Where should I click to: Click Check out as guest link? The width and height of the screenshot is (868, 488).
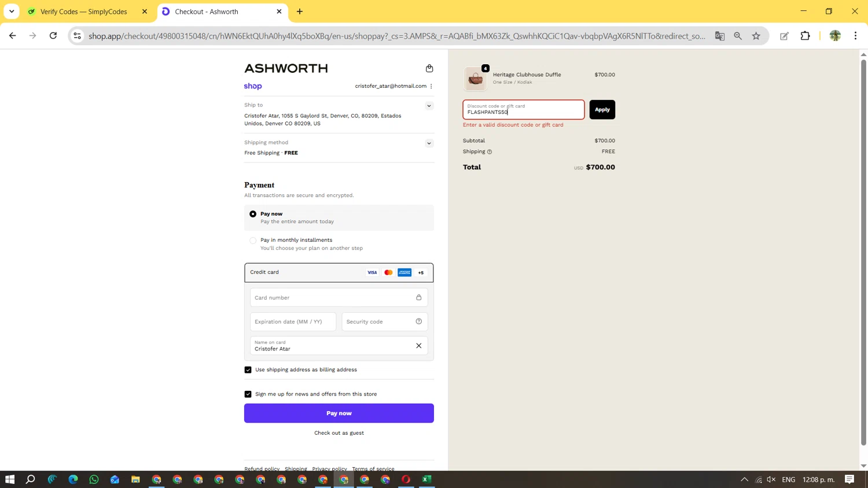(x=339, y=433)
